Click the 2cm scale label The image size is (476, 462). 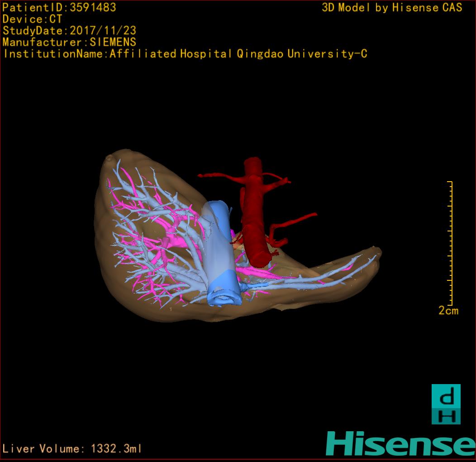click(448, 310)
